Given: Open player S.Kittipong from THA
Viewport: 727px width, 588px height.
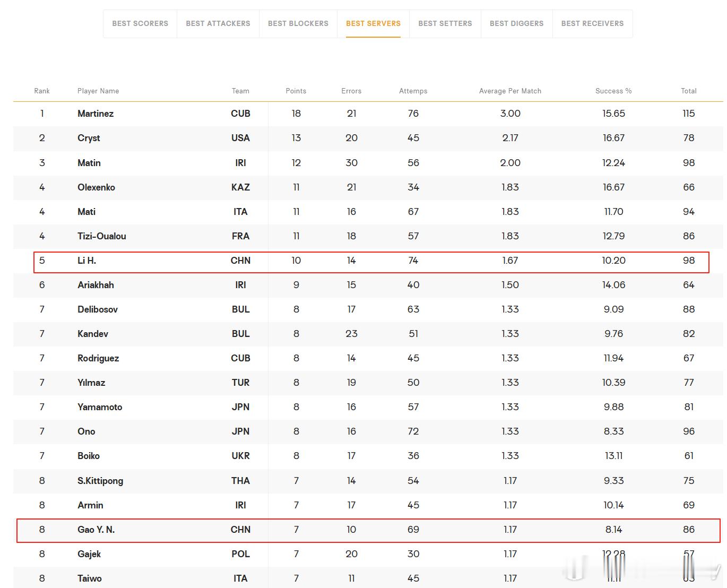Looking at the screenshot, I should (100, 481).
